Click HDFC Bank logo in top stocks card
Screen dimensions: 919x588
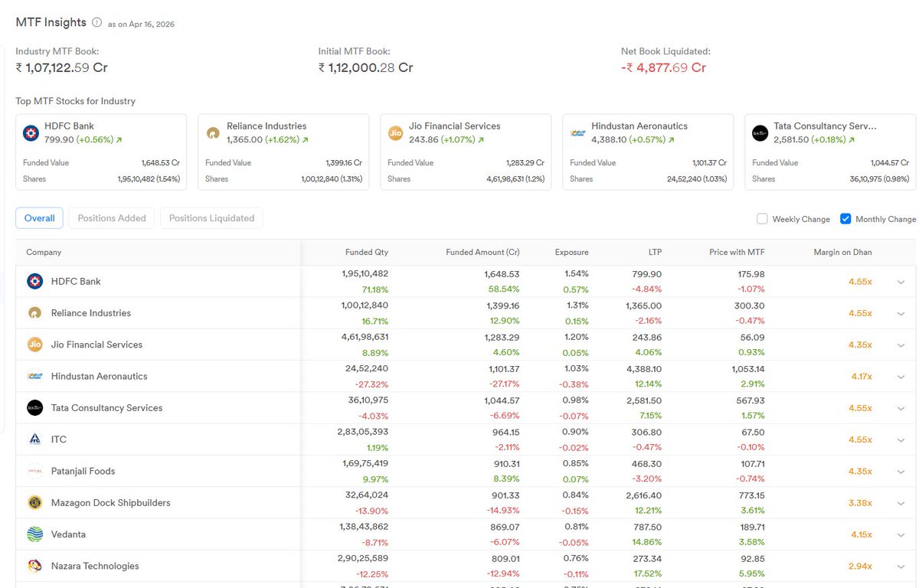point(31,133)
